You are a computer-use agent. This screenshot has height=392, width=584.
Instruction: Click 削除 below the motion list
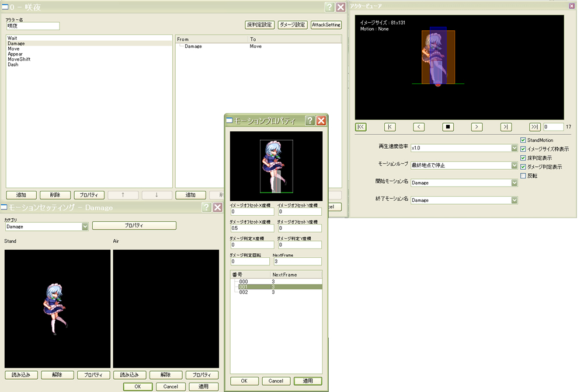(x=55, y=195)
